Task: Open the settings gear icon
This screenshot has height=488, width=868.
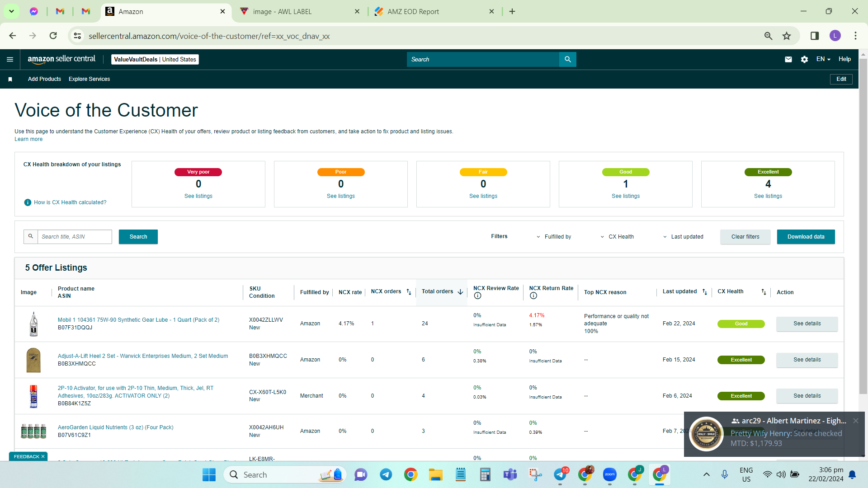Action: [804, 59]
